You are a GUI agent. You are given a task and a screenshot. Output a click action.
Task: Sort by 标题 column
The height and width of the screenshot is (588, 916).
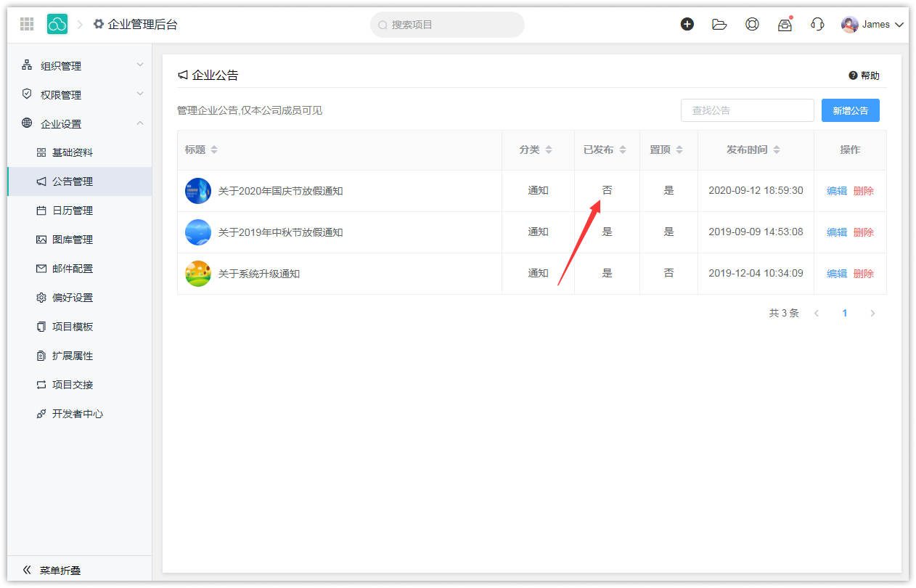[x=213, y=150]
